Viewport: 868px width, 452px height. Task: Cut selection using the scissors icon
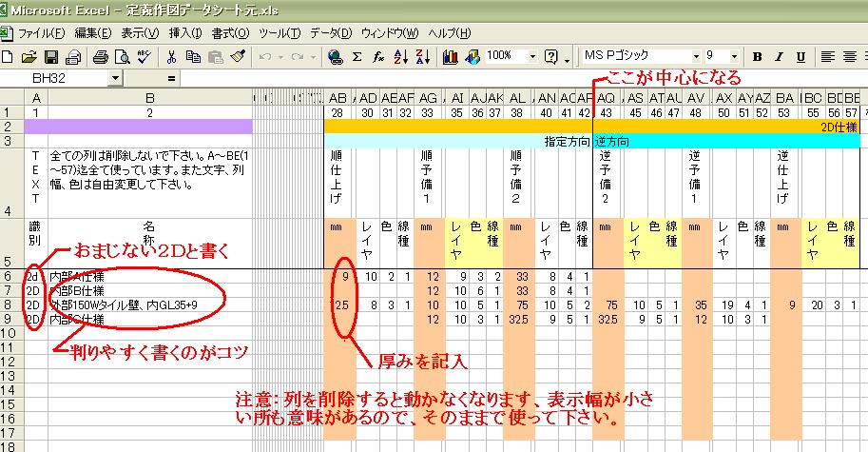pos(172,56)
